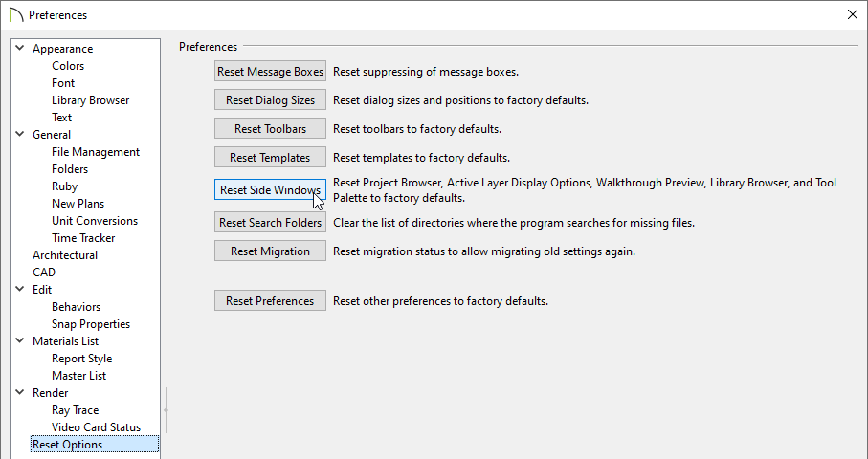868x459 pixels.
Task: Collapse the Appearance tree section
Action: click(20, 49)
